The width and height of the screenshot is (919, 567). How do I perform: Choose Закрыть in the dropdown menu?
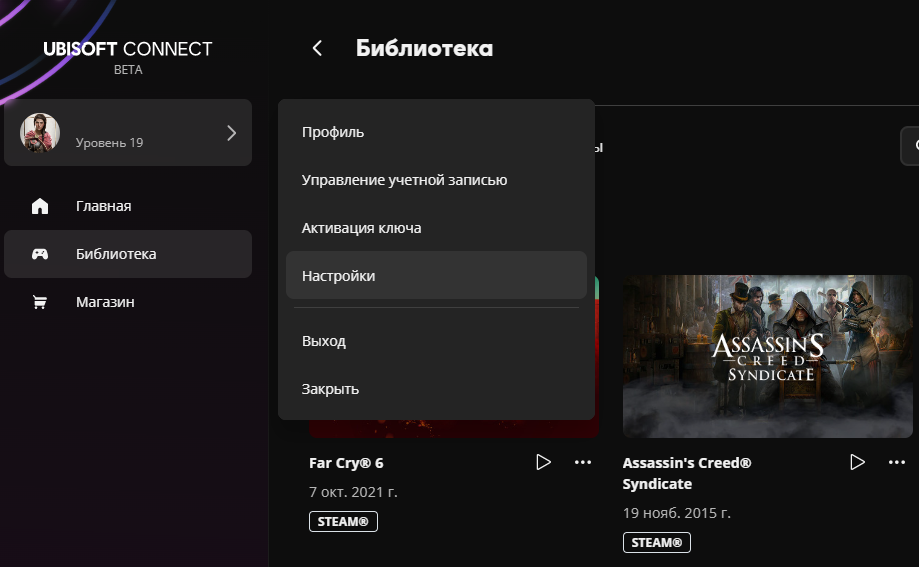(x=330, y=389)
